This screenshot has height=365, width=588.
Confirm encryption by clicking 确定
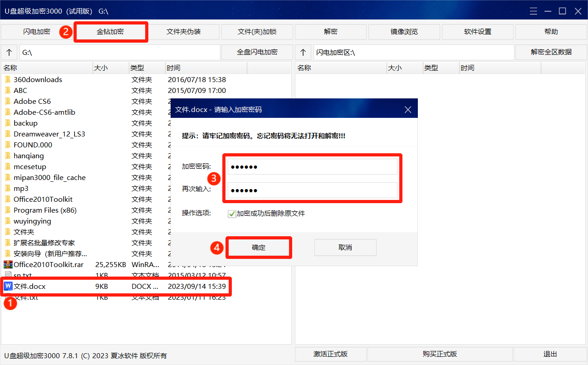click(x=259, y=247)
